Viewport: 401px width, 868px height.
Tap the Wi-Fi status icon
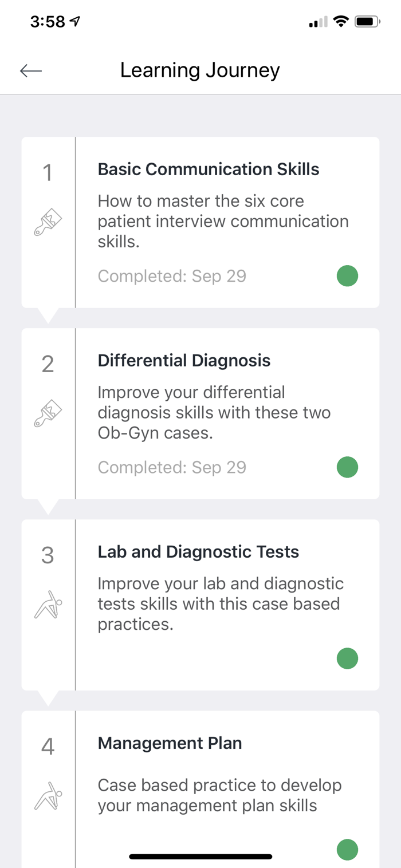pyautogui.click(x=341, y=22)
